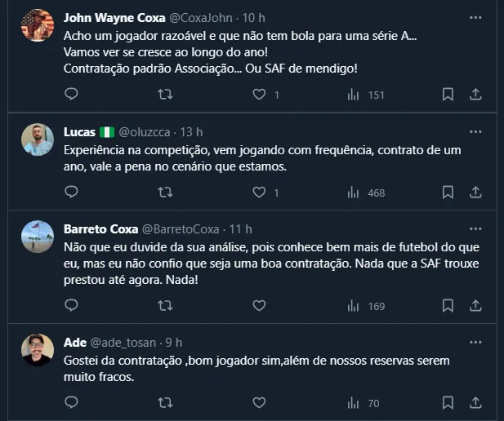This screenshot has width=504, height=421.
Task: Open @oluzcca profile handle link
Action: pos(144,131)
